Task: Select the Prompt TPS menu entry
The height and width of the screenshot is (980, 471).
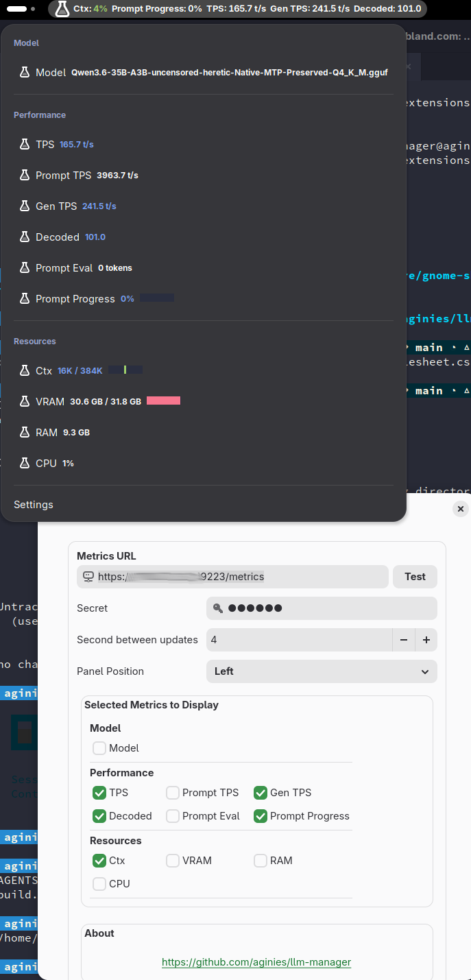Action: click(x=204, y=176)
